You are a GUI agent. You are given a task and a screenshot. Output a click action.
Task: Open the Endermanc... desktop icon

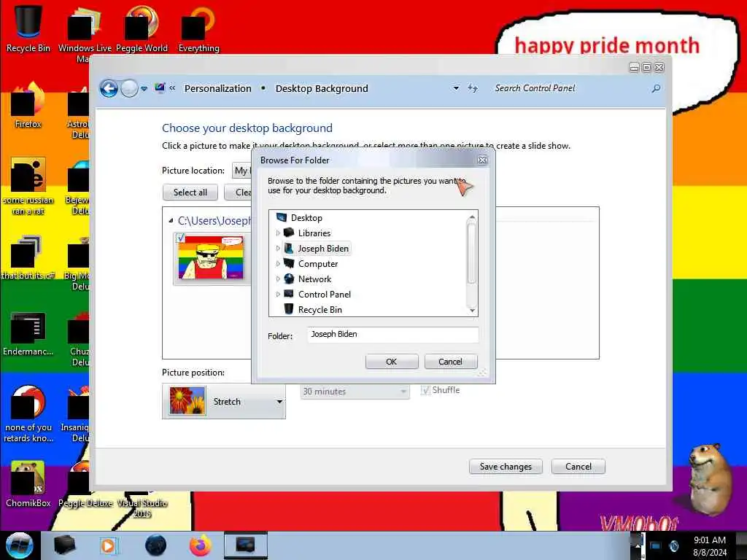[x=28, y=333]
